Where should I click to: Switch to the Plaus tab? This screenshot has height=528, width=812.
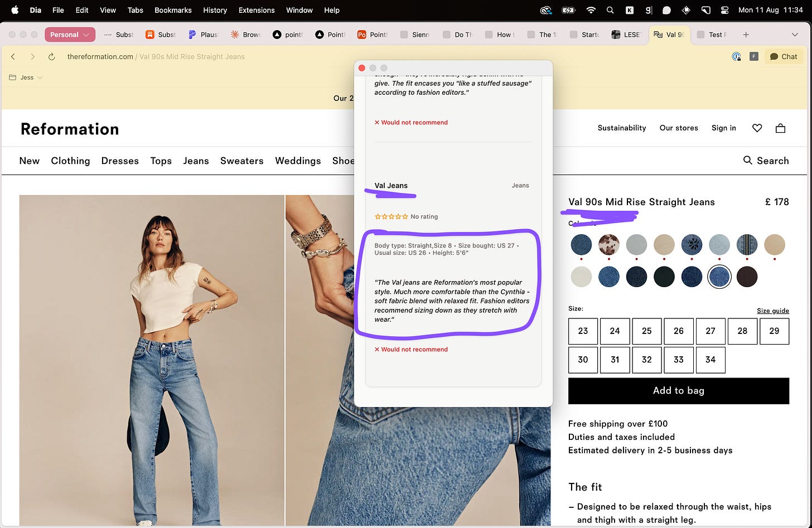(203, 35)
